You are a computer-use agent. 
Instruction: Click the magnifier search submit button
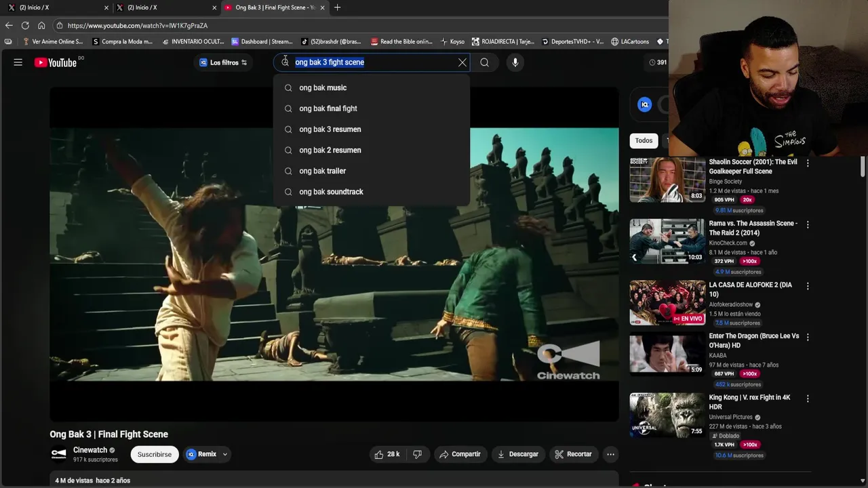484,62
